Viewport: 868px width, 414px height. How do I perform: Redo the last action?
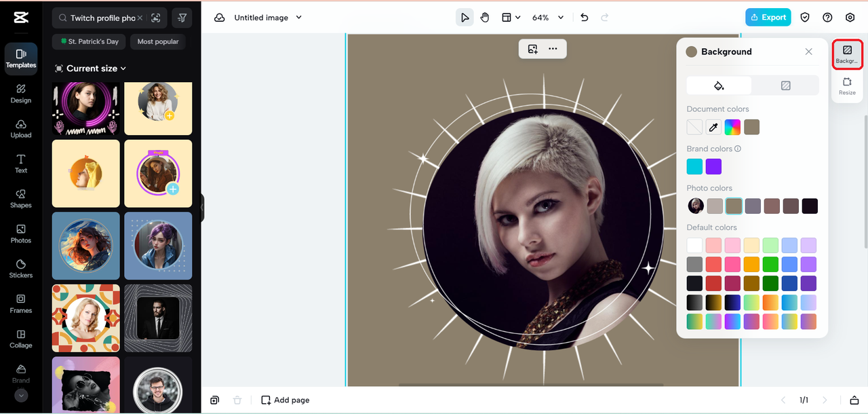605,18
